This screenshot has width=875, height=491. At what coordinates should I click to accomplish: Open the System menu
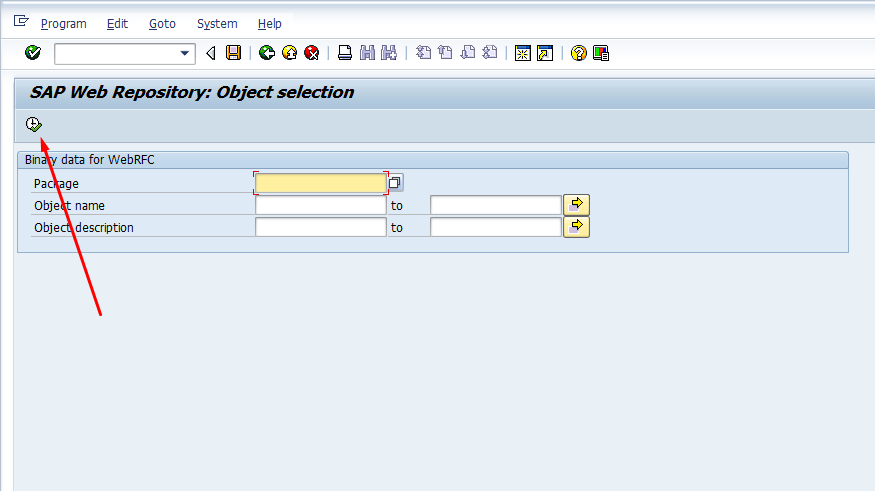[x=217, y=23]
